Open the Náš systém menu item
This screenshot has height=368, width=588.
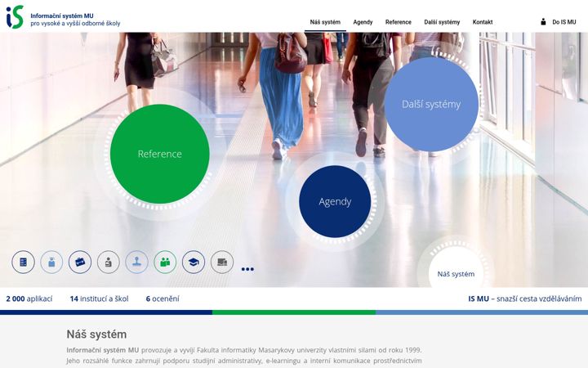tap(325, 22)
